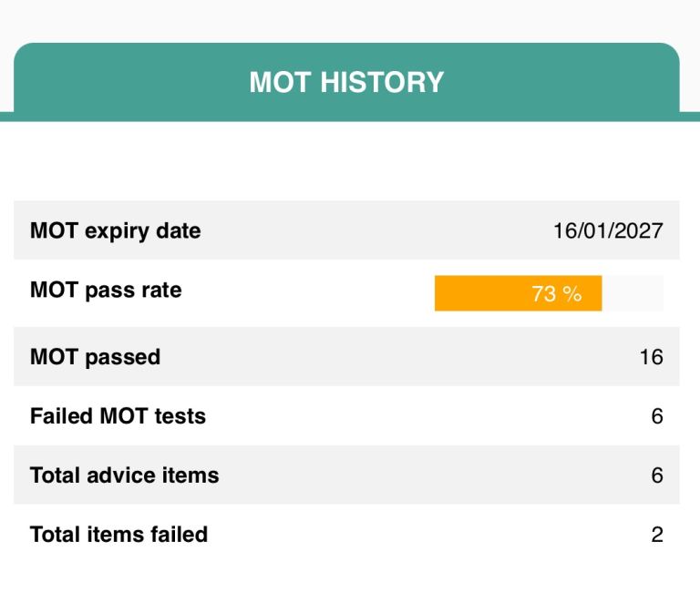Click the MOT HISTORY header title
The width and height of the screenshot is (700, 603).
[x=346, y=82]
